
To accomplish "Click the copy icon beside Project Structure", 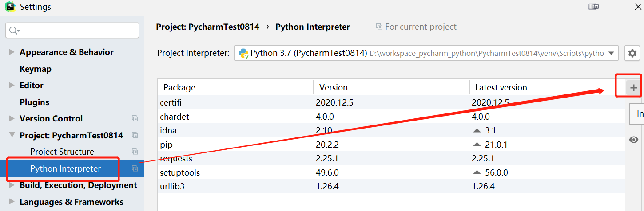I will (x=135, y=152).
